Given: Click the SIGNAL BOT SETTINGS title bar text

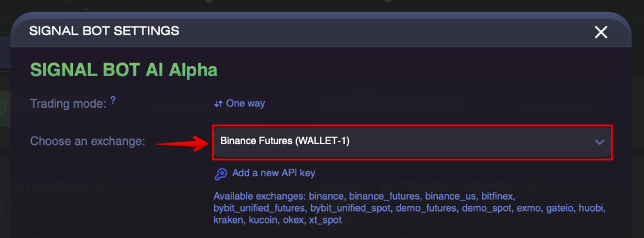Looking at the screenshot, I should pos(104,31).
